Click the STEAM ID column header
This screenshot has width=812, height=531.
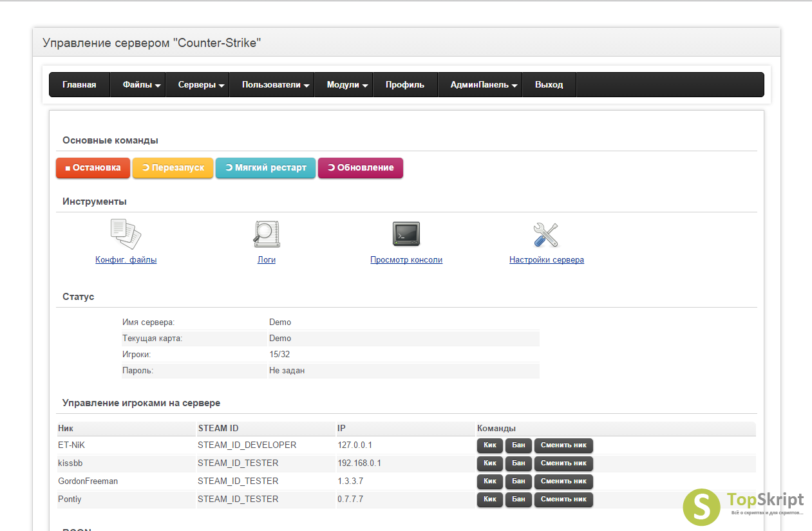[x=218, y=429]
